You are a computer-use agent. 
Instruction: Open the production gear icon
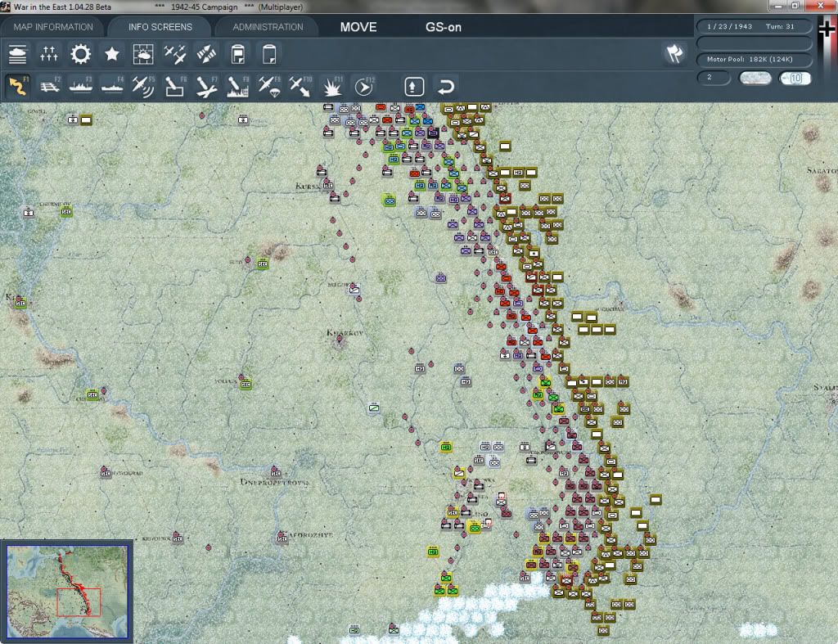click(81, 55)
